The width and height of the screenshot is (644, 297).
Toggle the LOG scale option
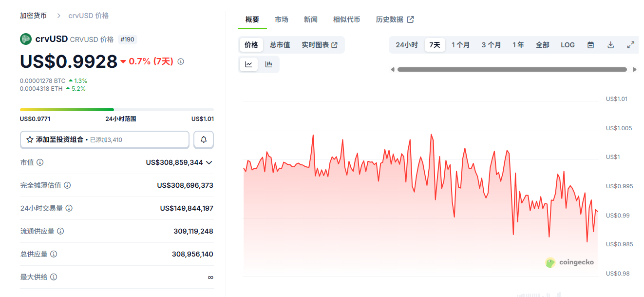point(568,45)
